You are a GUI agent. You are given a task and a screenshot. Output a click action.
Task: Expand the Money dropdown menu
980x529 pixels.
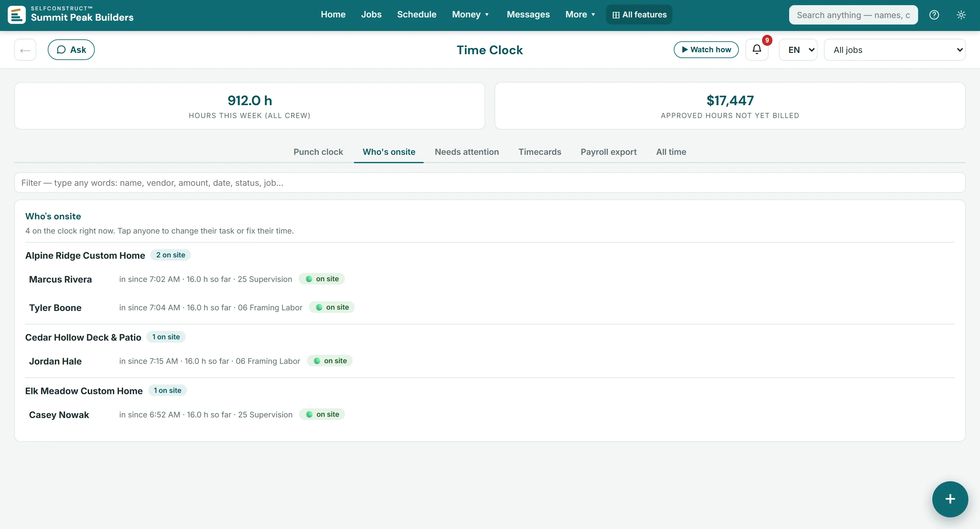(x=470, y=15)
